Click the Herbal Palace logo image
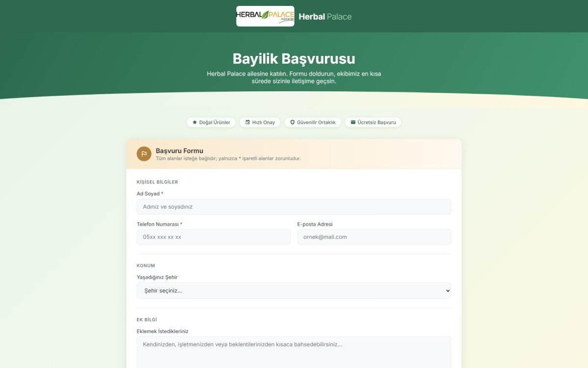The width and height of the screenshot is (588, 368). tap(265, 16)
